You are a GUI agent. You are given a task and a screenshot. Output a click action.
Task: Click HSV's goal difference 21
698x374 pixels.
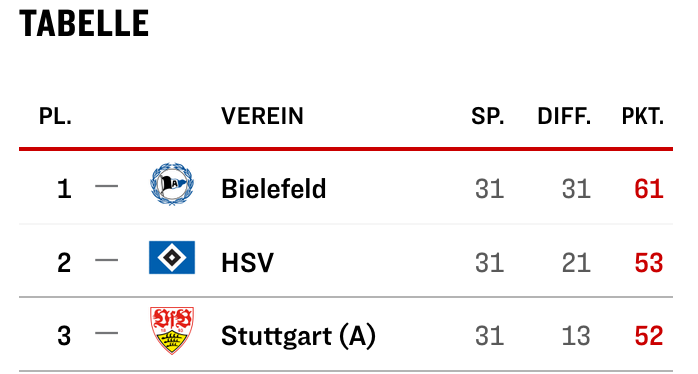(576, 263)
